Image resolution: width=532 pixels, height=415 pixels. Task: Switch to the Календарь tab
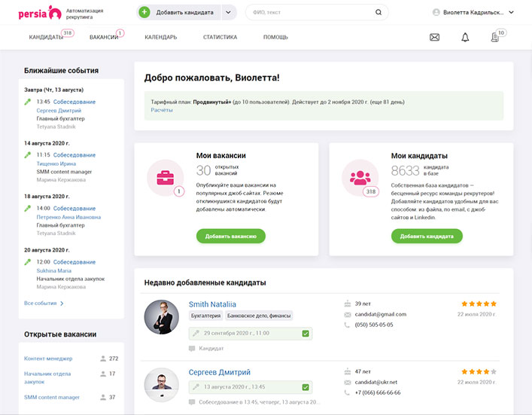coord(161,37)
